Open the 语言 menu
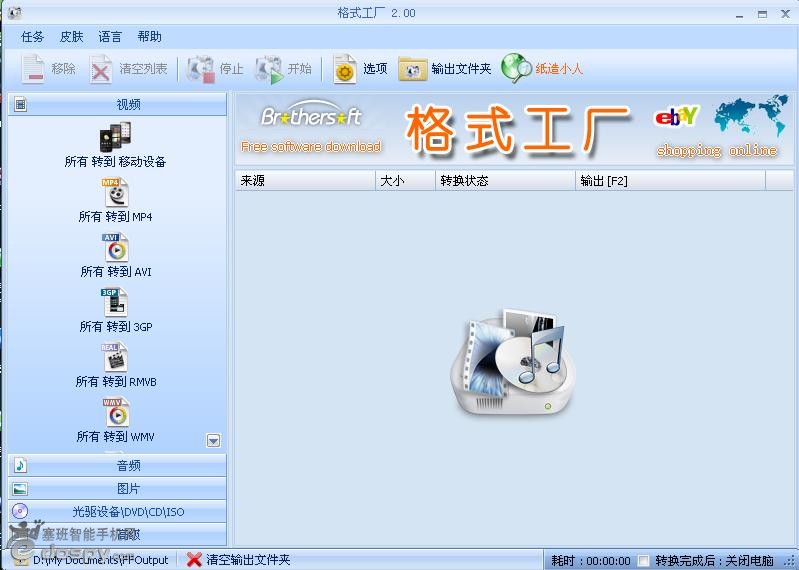The image size is (799, 570). coord(110,37)
